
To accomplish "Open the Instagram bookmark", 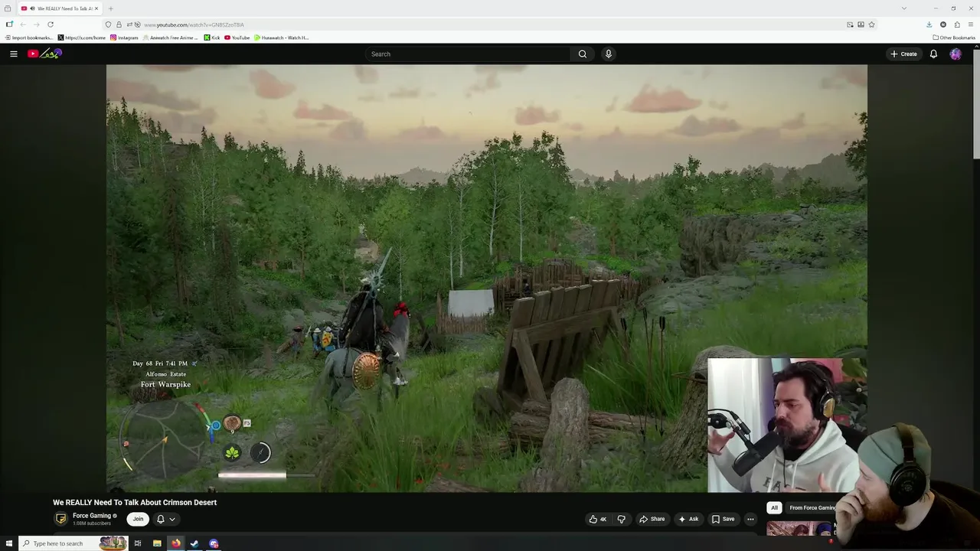I will pos(125,37).
